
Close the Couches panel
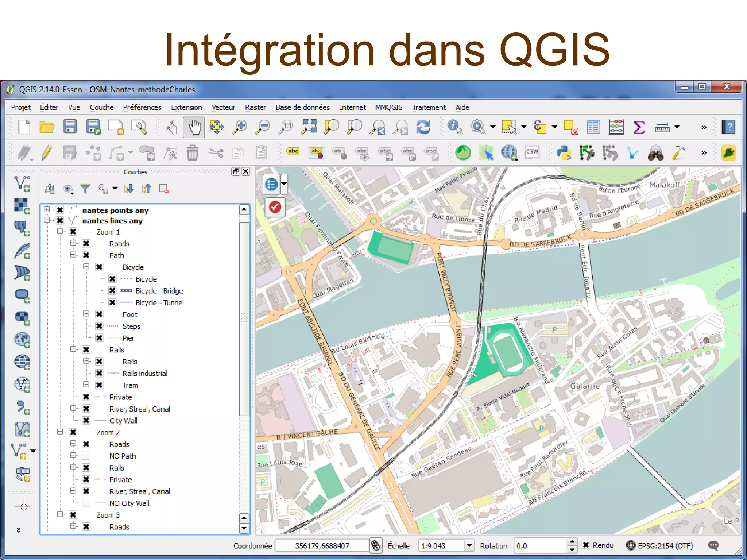point(246,171)
